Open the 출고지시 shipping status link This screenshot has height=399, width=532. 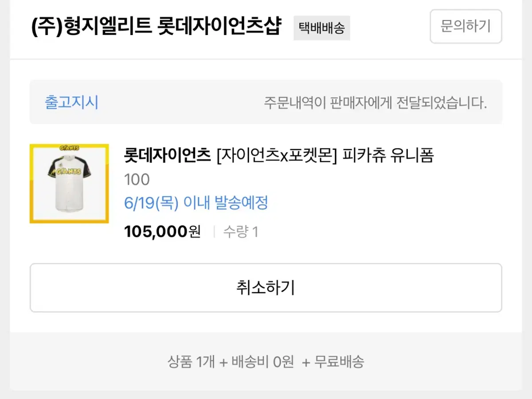(x=71, y=103)
